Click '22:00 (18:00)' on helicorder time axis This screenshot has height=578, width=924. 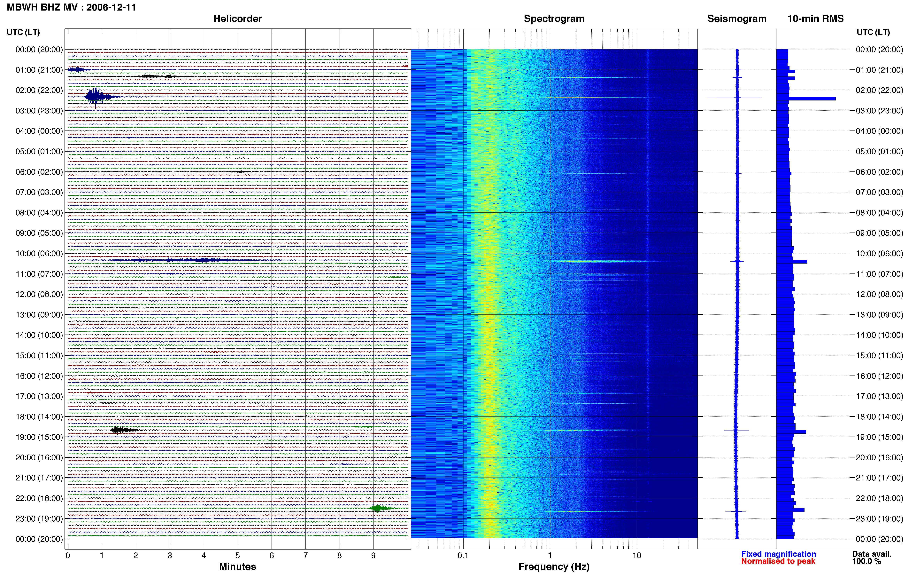pos(39,498)
